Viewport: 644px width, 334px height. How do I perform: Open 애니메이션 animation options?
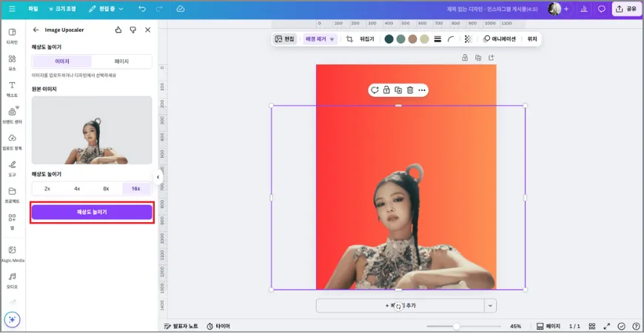499,39
